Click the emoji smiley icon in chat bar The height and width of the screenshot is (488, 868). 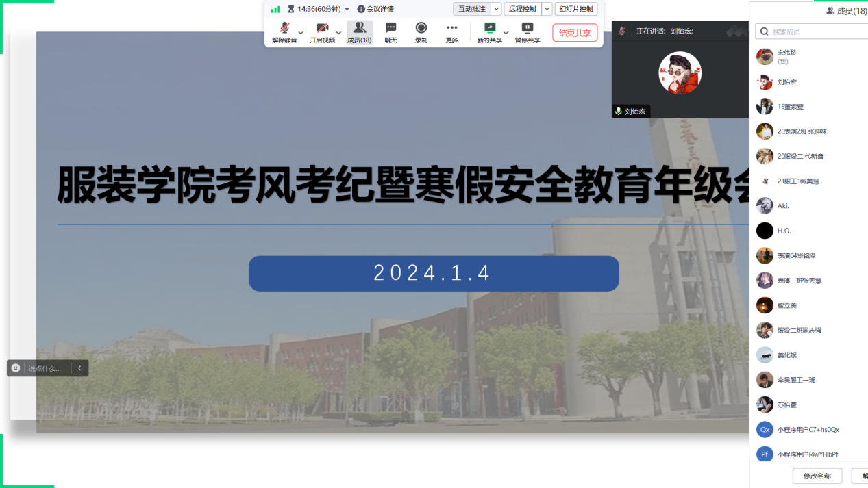pyautogui.click(x=16, y=368)
